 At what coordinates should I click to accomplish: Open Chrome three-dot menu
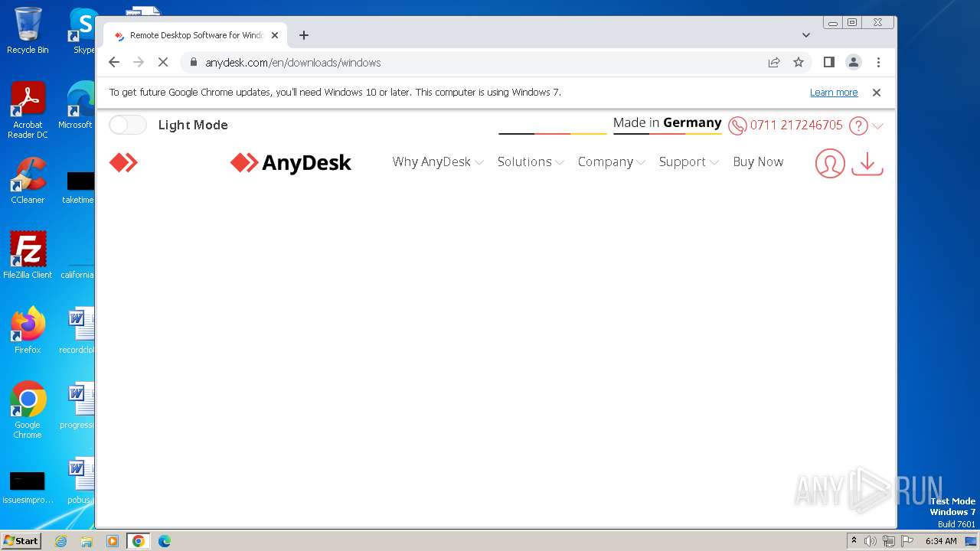(878, 62)
